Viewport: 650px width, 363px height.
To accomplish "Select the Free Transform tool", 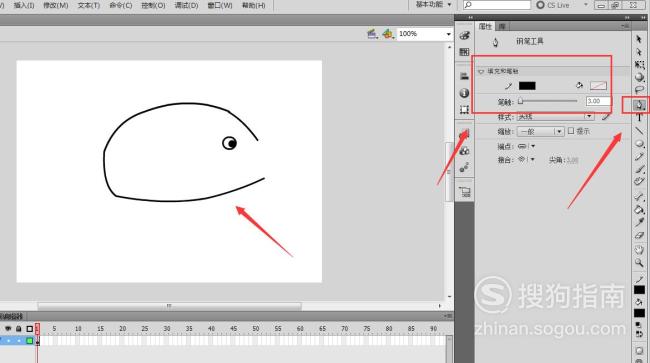I will click(639, 65).
